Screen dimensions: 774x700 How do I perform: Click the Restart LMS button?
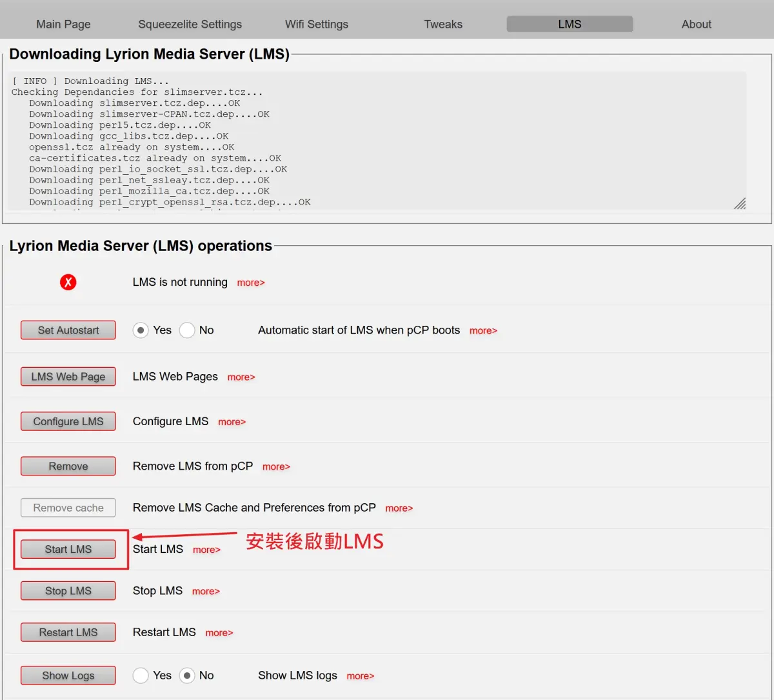tap(68, 632)
